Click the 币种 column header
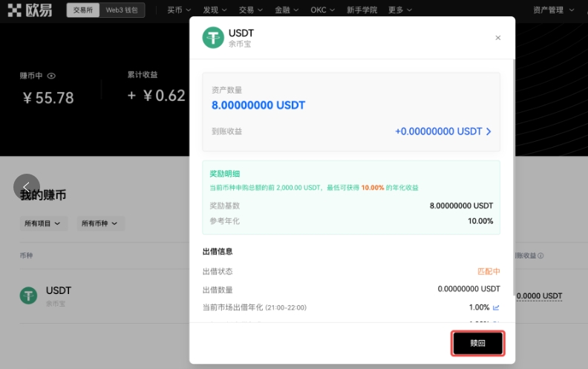The image size is (588, 369). point(26,255)
